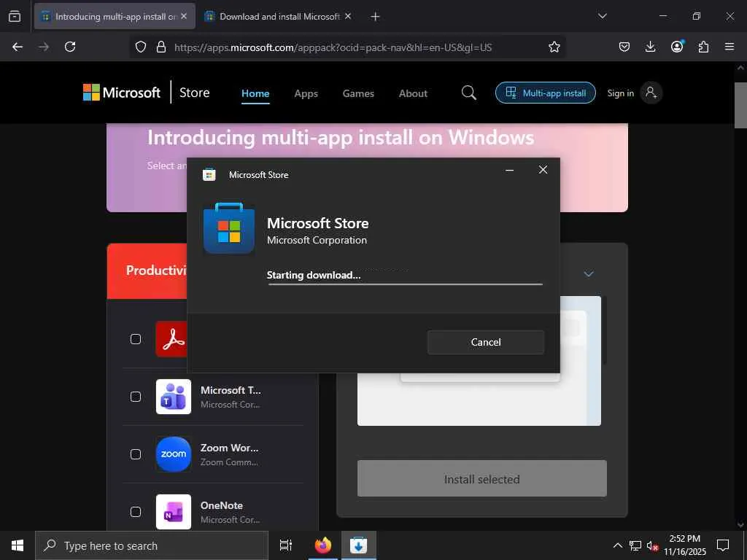The height and width of the screenshot is (560, 747).
Task: Go forward one page
Action: tap(44, 47)
